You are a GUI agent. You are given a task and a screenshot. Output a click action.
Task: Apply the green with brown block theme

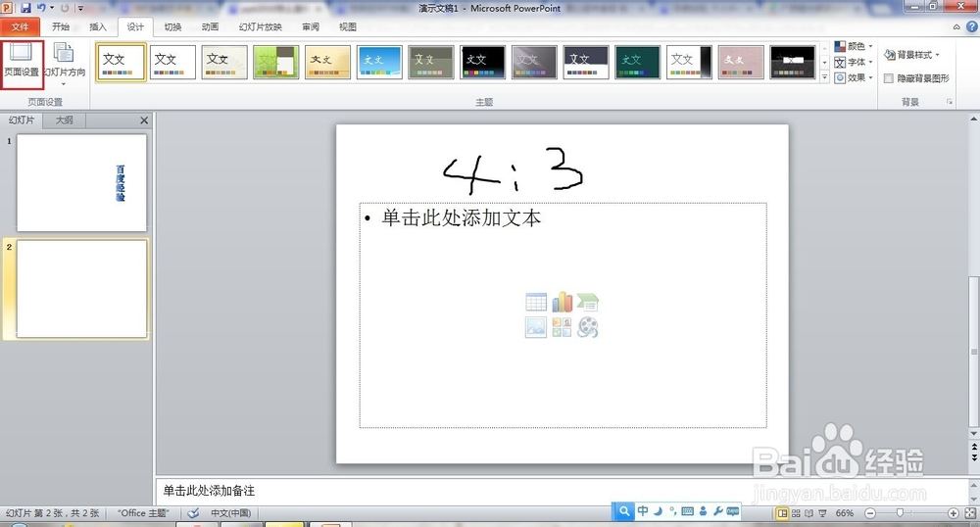(276, 62)
